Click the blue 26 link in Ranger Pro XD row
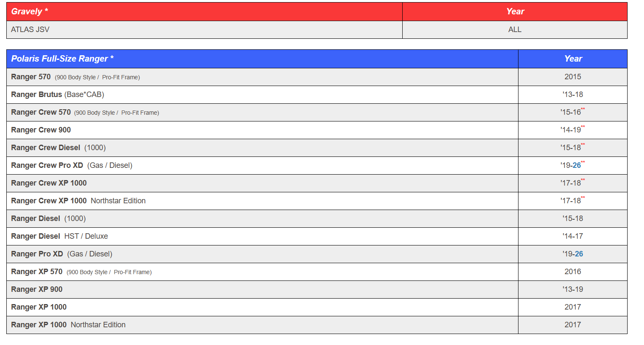The image size is (644, 345). (579, 254)
